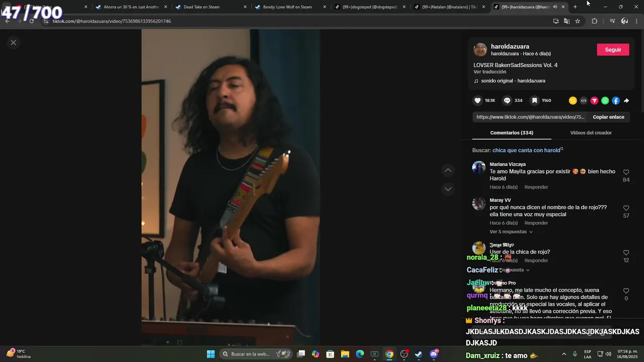Like Mariana Vizcaya's comment
This screenshot has height=362, width=644.
click(626, 172)
